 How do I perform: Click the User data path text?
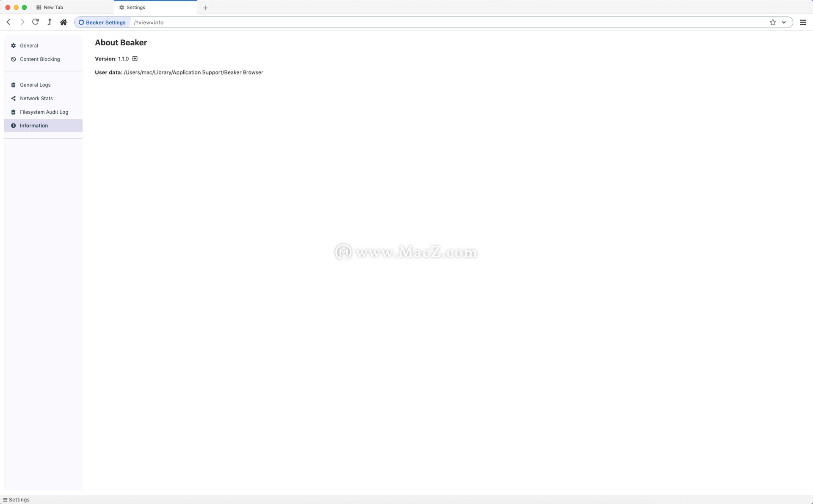click(193, 72)
